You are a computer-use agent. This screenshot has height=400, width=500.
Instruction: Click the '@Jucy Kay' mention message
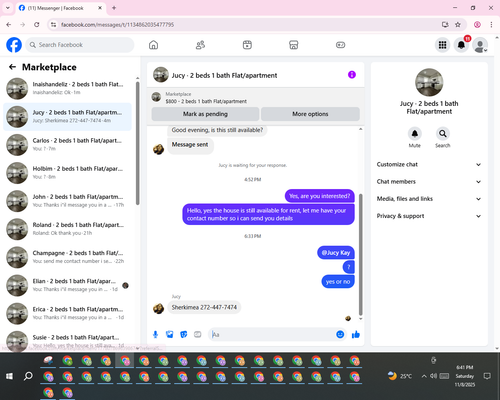pos(336,253)
